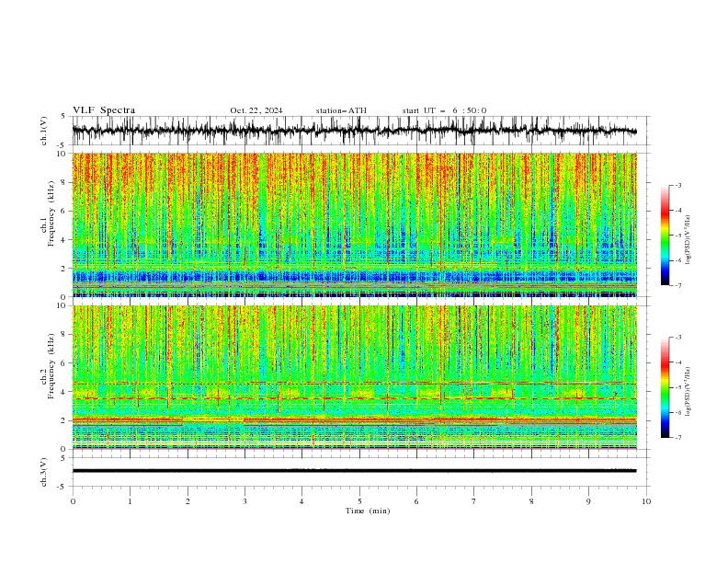Click the log(PSD) label beside ch.1 colorbar
Screen dimensions: 728x563
pyautogui.click(x=688, y=240)
